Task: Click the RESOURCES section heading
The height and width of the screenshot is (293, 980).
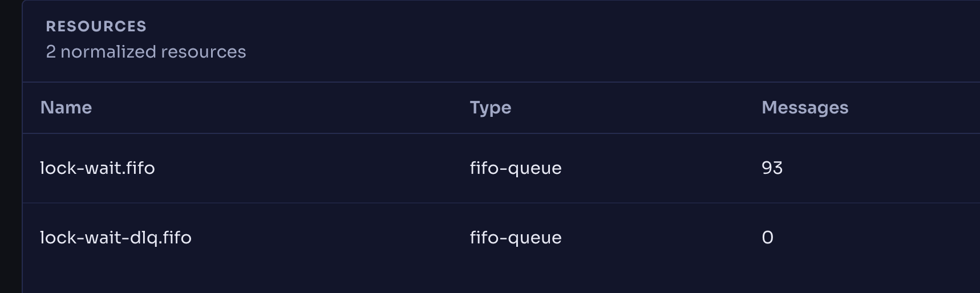Action: 96,26
